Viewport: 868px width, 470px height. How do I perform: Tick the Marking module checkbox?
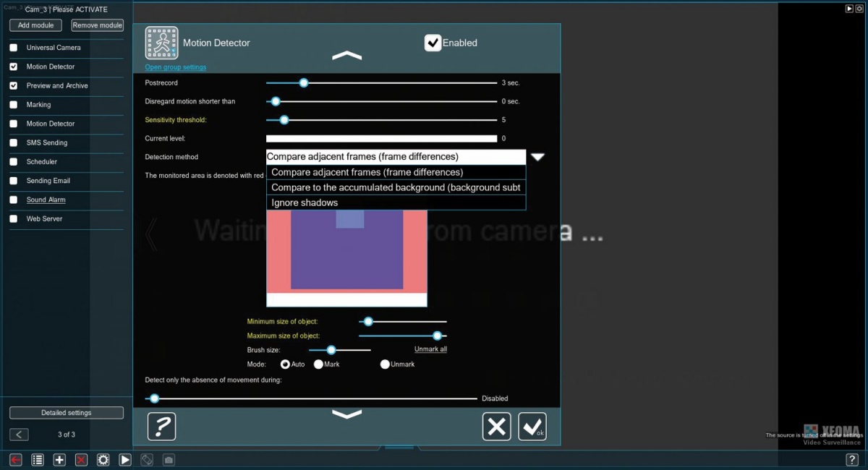click(x=13, y=105)
